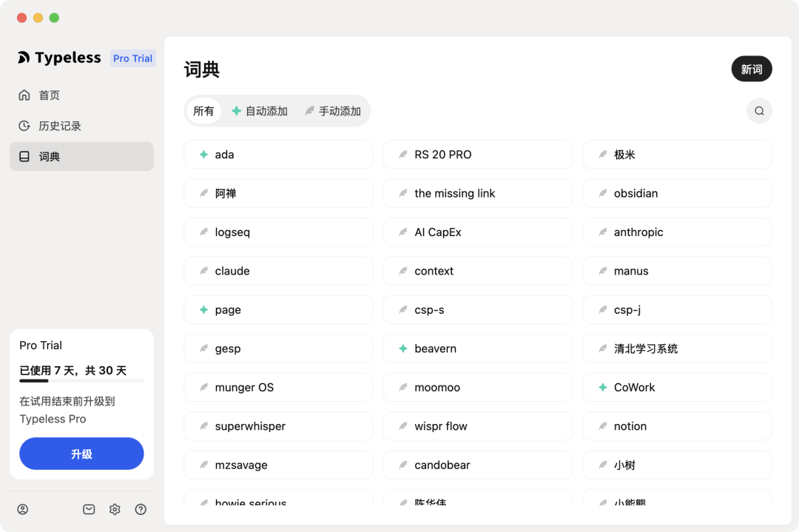The height and width of the screenshot is (532, 799).
Task: Select the AI CapEx entry
Action: pos(478,232)
